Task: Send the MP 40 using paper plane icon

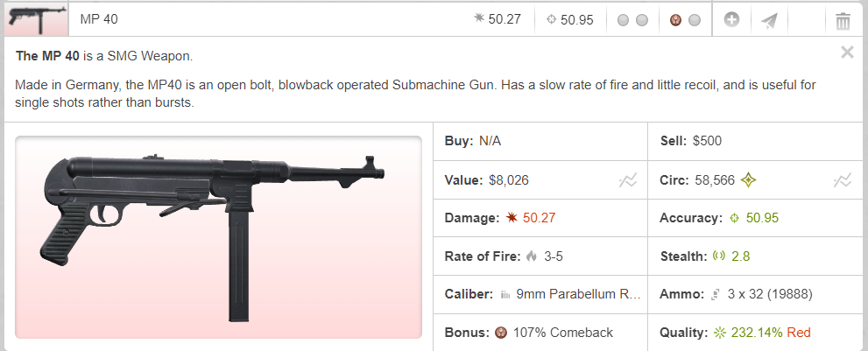Action: click(768, 20)
